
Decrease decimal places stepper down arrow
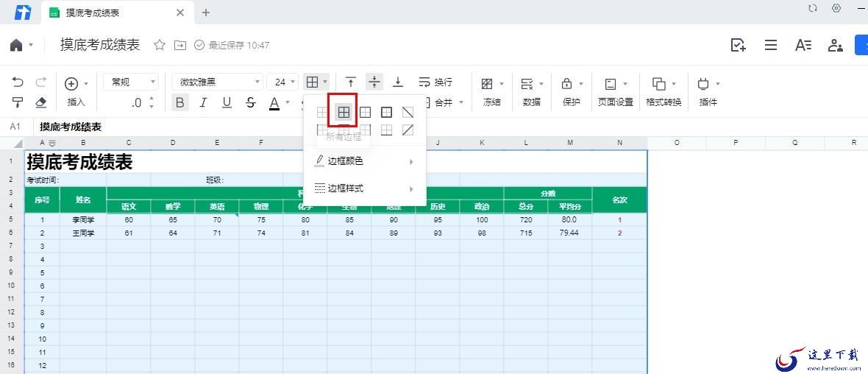click(151, 106)
